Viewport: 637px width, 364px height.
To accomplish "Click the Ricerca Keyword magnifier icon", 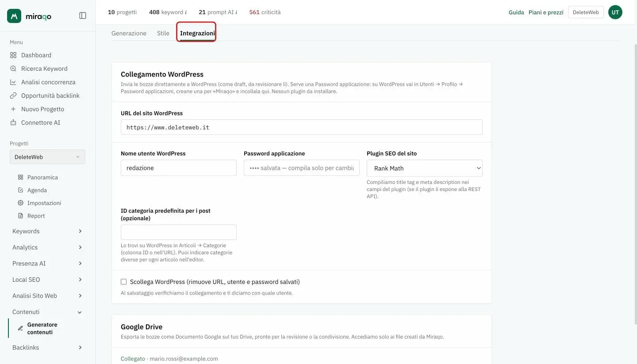I will pyautogui.click(x=13, y=69).
